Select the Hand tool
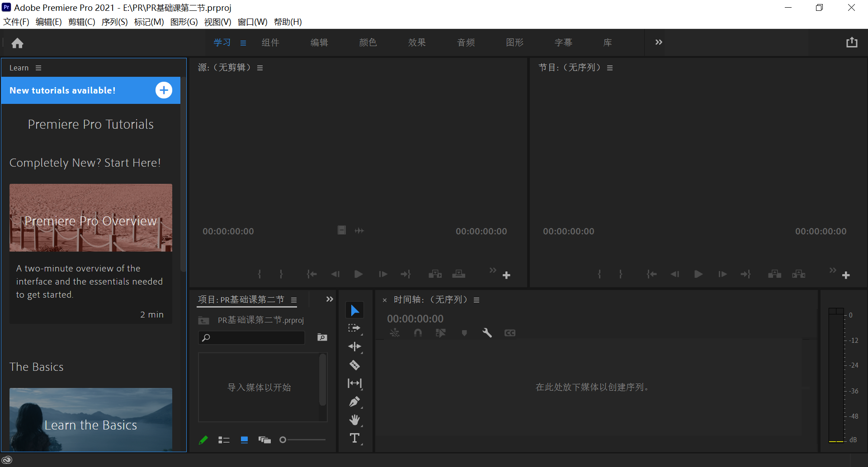Viewport: 868px width, 467px height. tap(355, 420)
